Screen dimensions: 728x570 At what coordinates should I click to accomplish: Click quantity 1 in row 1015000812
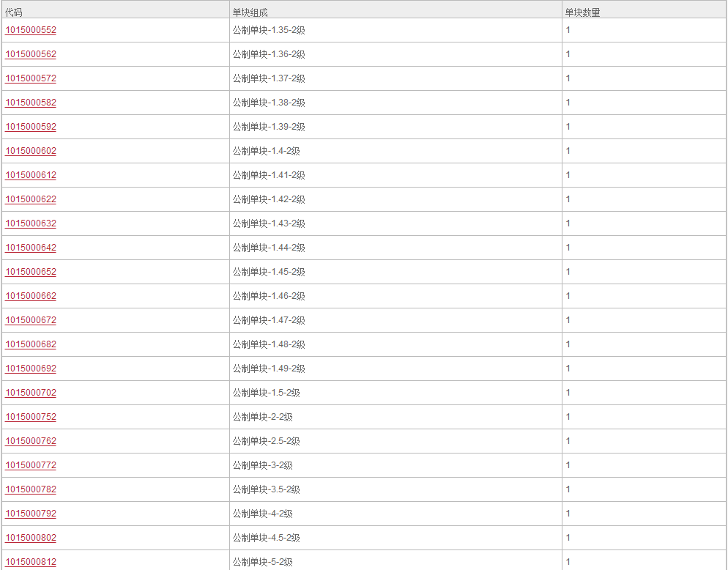[568, 562]
